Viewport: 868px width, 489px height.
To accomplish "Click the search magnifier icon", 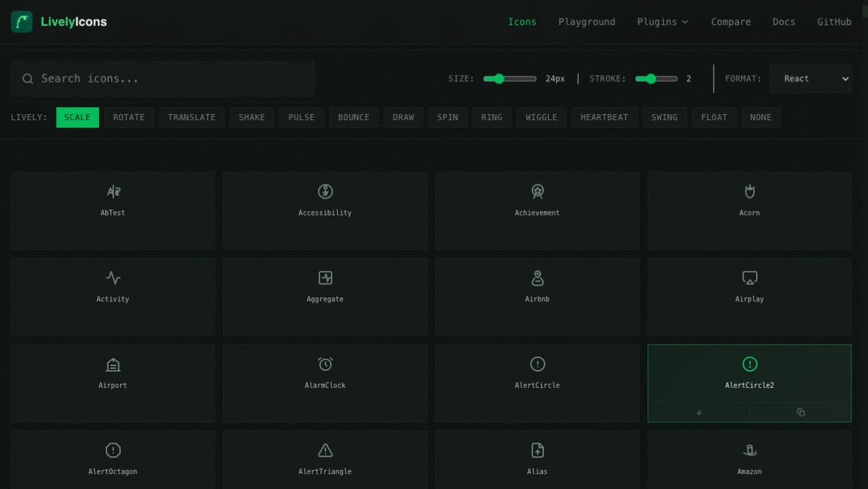I will tap(28, 79).
